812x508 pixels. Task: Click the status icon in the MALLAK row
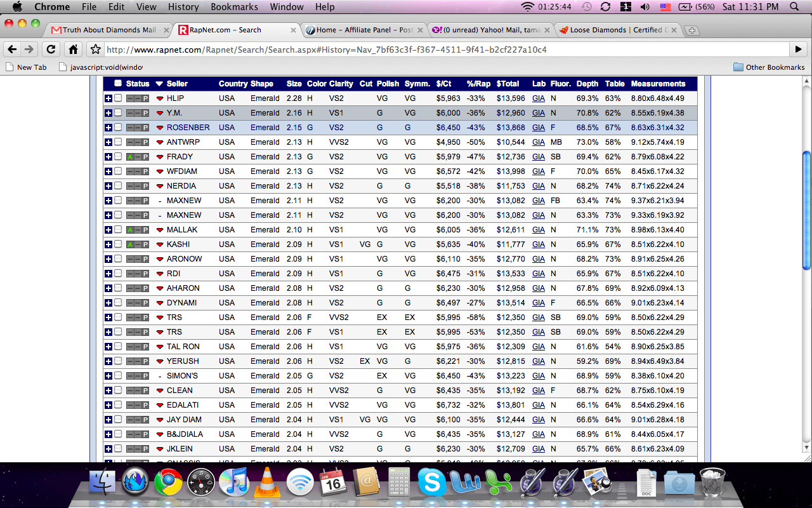(x=138, y=230)
